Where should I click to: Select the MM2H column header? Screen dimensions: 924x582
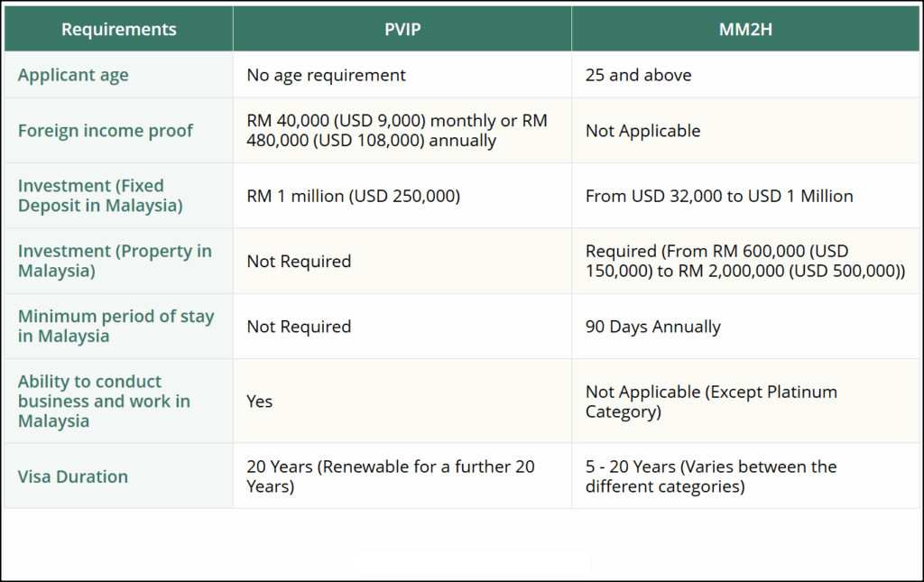745,29
